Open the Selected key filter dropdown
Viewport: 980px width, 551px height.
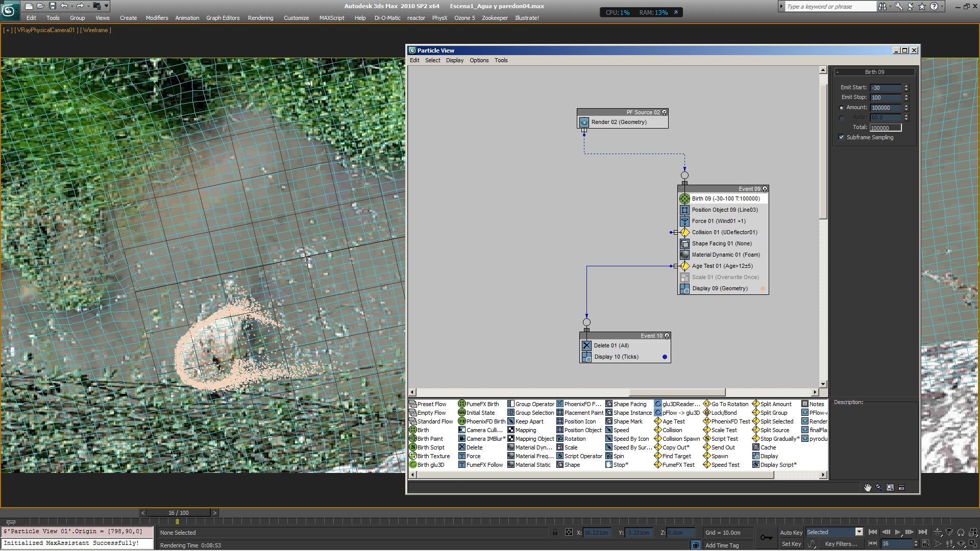tap(859, 532)
